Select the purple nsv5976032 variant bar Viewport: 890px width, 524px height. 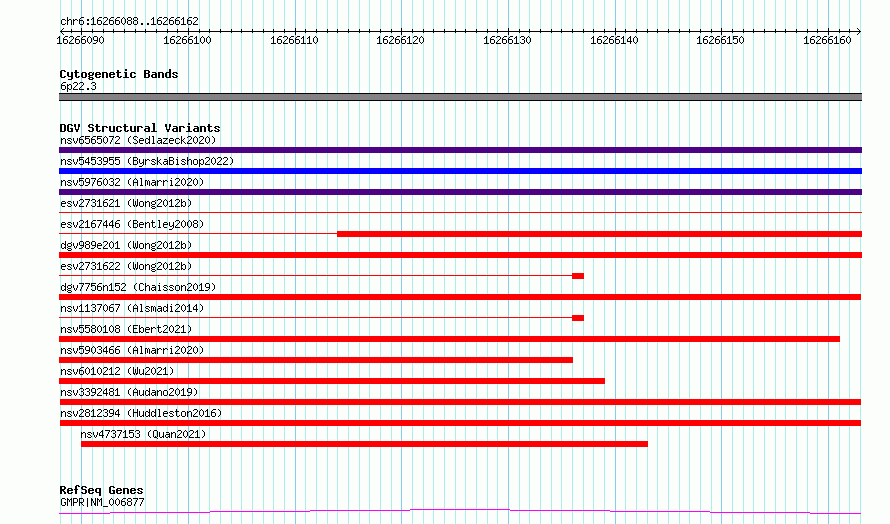tap(460, 192)
